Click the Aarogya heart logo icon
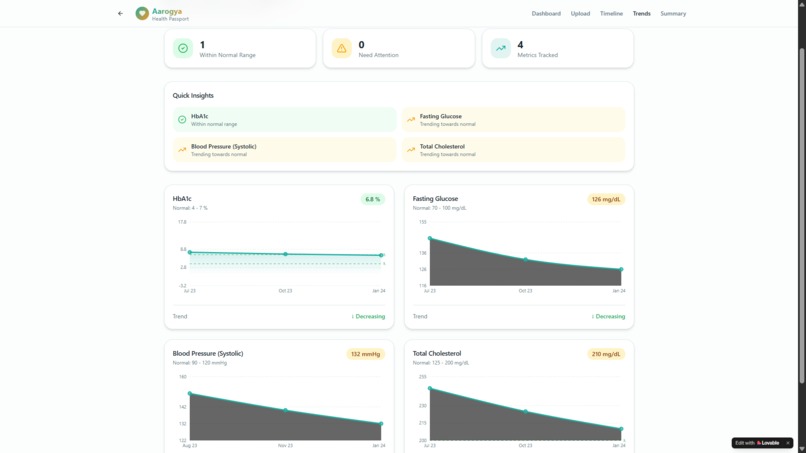The image size is (806, 453). 142,13
